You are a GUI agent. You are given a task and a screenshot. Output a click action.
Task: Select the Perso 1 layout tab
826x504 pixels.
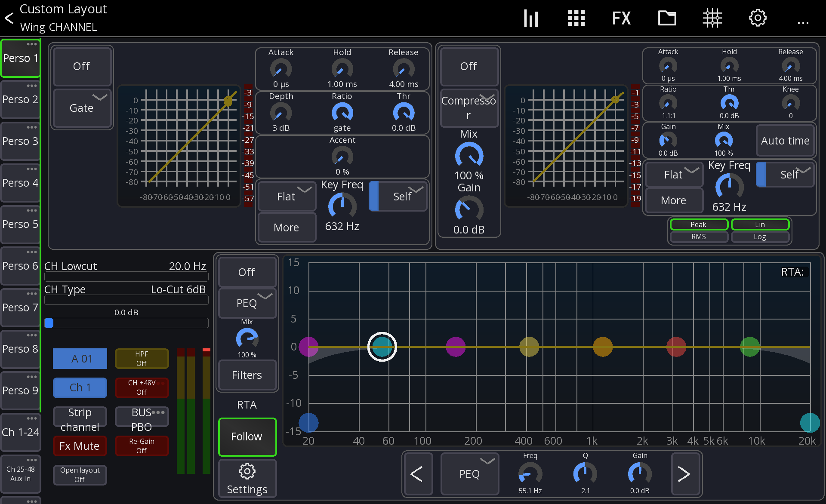click(20, 58)
